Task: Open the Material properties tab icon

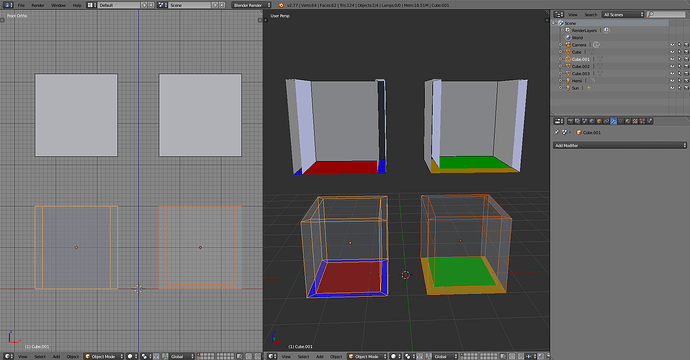Action: click(628, 121)
